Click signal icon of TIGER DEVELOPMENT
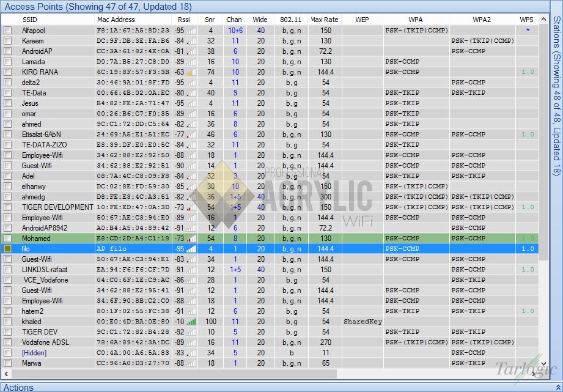 191,207
